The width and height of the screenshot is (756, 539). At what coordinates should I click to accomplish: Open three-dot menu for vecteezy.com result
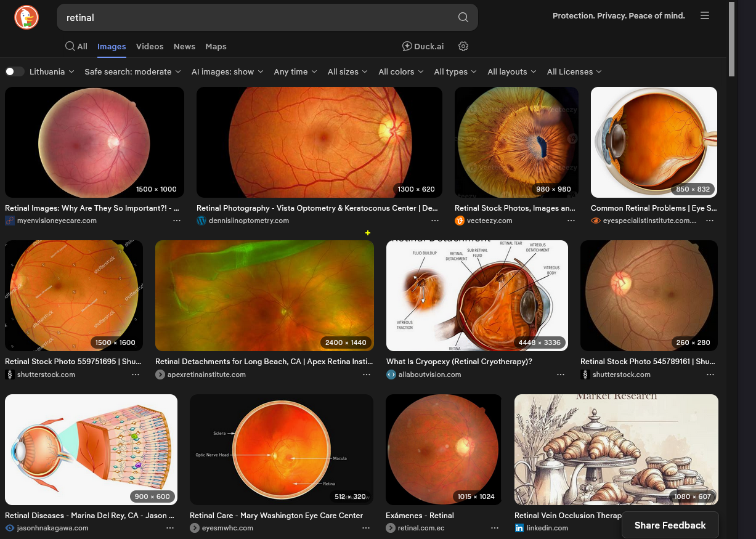coord(571,221)
